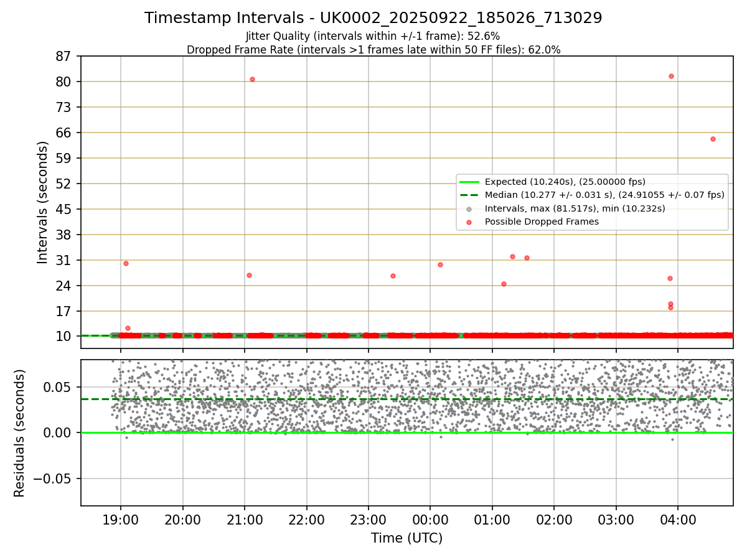Screen dimensions: 747x560
Task: Click the legend entry "Possible Dropped Frames"
Action: pos(542,222)
